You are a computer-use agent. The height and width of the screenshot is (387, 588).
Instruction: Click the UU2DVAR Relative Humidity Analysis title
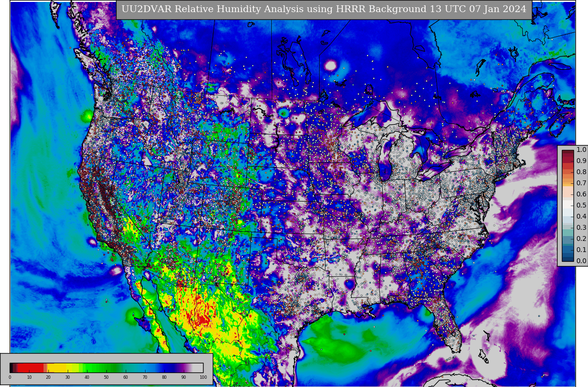pos(323,9)
